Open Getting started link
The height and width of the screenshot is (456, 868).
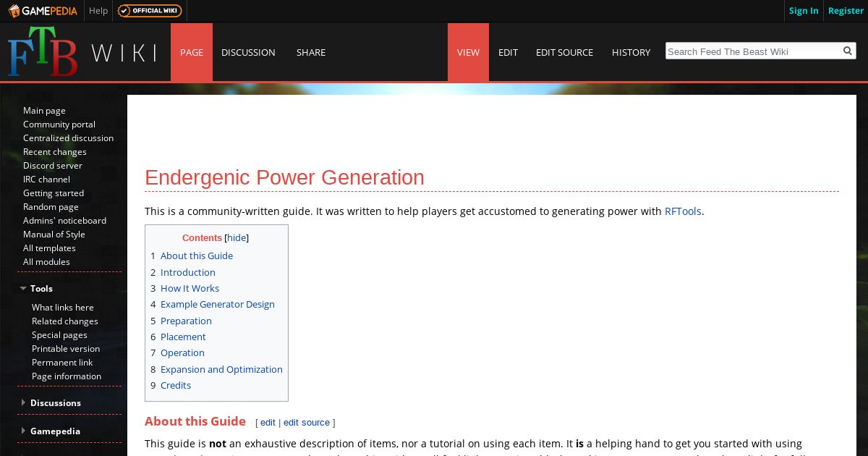(54, 193)
